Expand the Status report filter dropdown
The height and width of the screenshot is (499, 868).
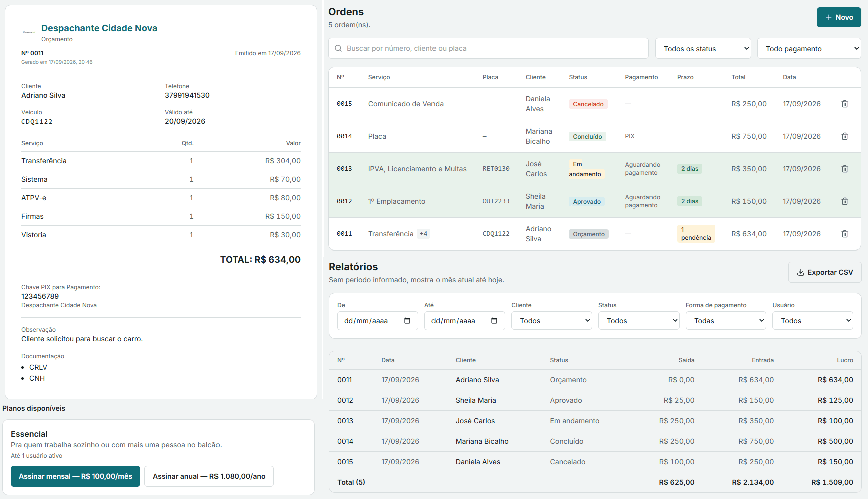(639, 321)
